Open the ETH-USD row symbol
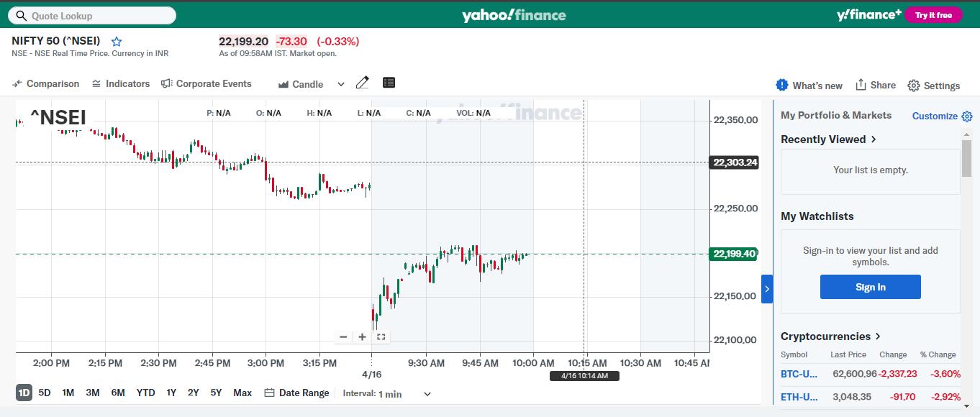The height and width of the screenshot is (417, 980). [799, 397]
